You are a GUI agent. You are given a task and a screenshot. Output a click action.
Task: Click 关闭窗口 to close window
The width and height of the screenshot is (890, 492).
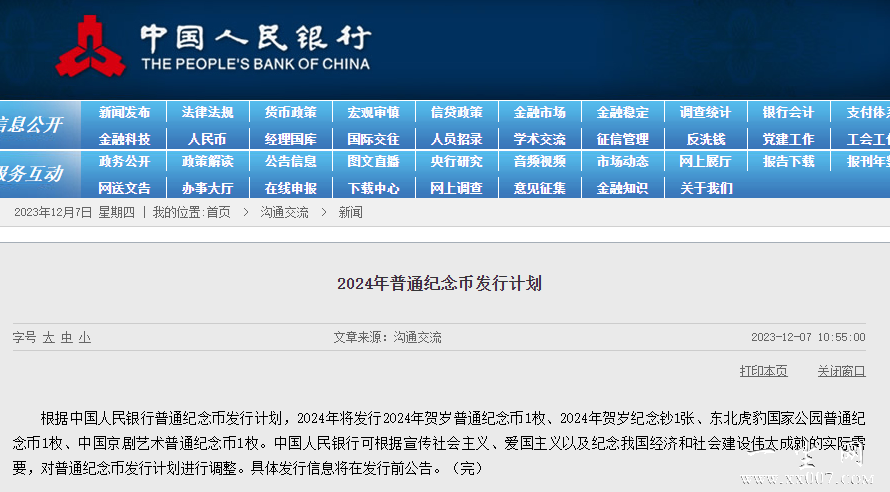coord(841,371)
